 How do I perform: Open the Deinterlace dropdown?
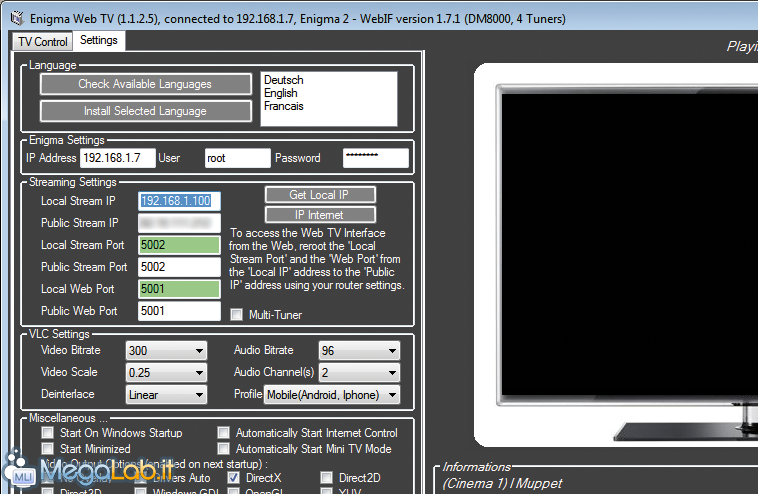166,395
